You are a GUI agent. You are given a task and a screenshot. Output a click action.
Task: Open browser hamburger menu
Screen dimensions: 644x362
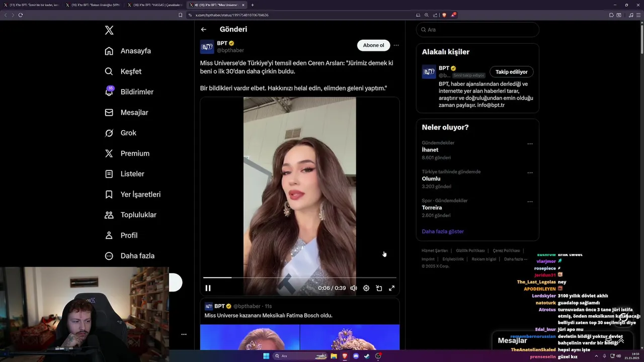coord(638,15)
